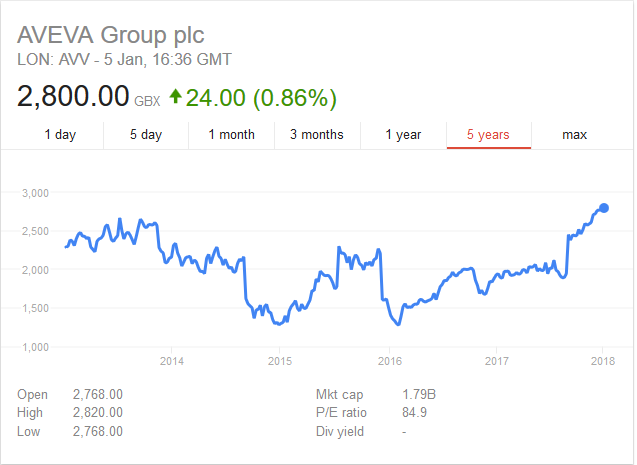Click the 2,800.00 stock price
Image resolution: width=637 pixels, height=465 pixels.
(x=73, y=97)
